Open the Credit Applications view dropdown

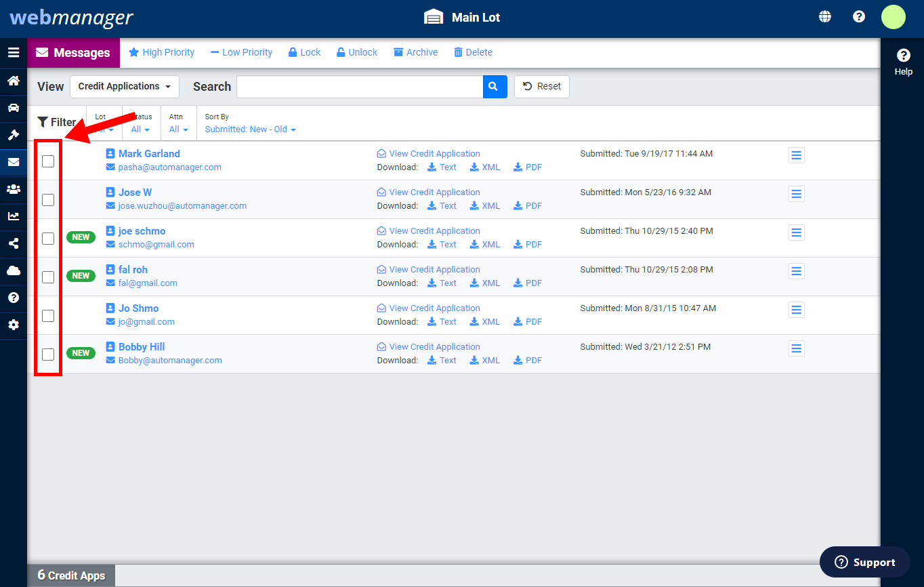tap(124, 87)
